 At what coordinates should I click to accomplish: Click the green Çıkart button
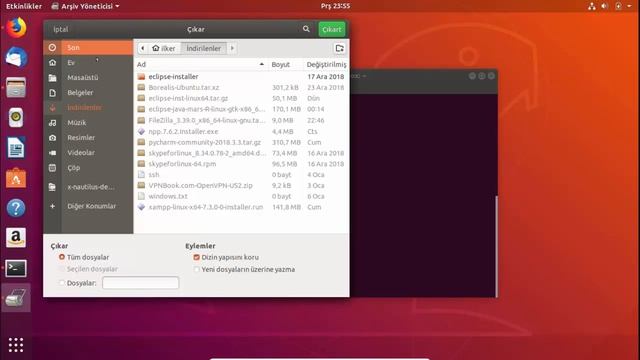[332, 29]
